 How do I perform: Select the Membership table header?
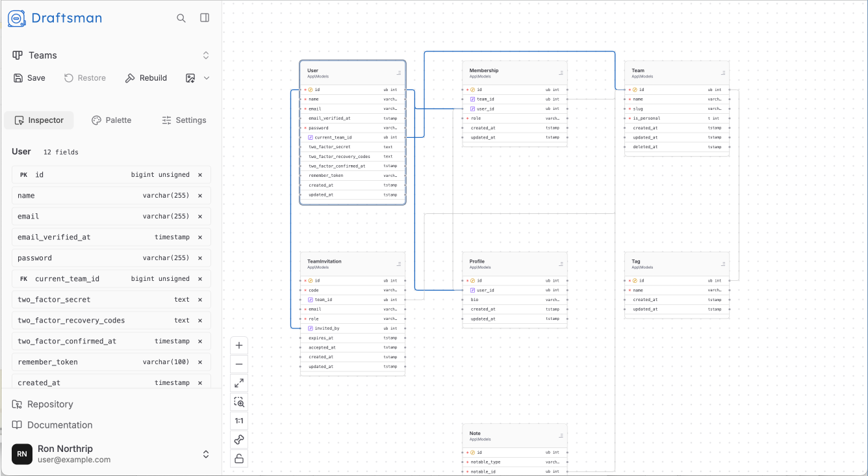click(515, 73)
